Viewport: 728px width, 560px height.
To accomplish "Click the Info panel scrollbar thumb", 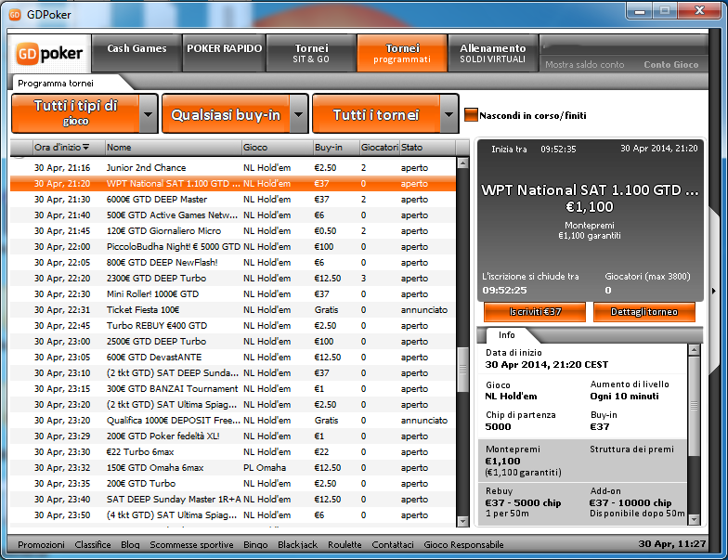I will [x=694, y=405].
